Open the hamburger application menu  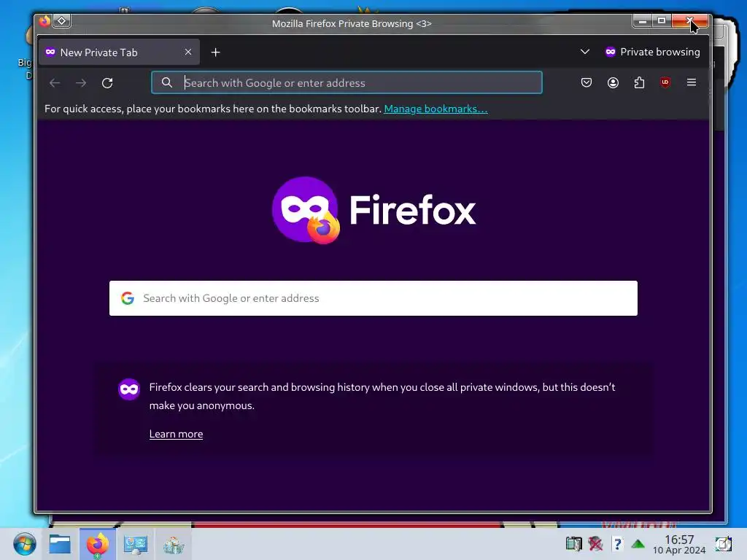pos(692,82)
